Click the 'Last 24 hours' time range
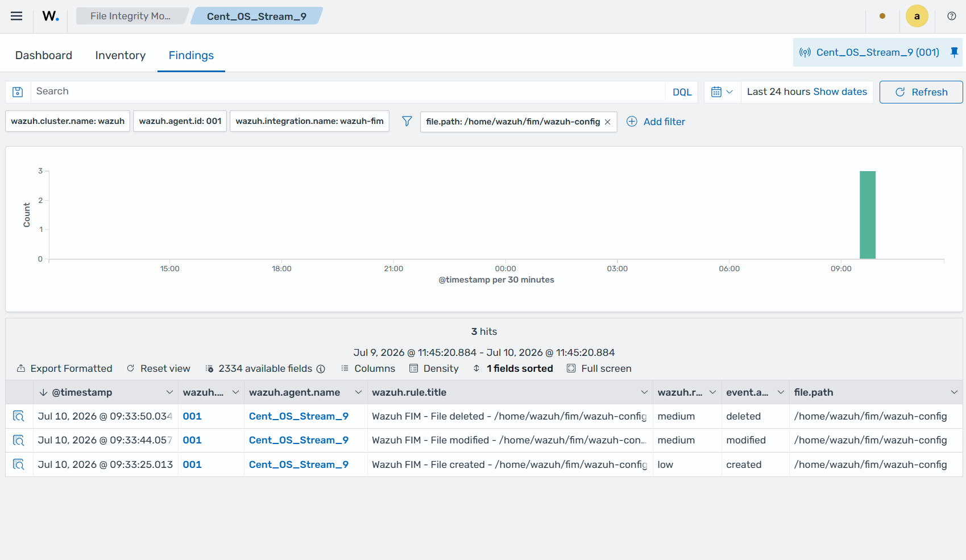The width and height of the screenshot is (966, 560). [x=778, y=92]
